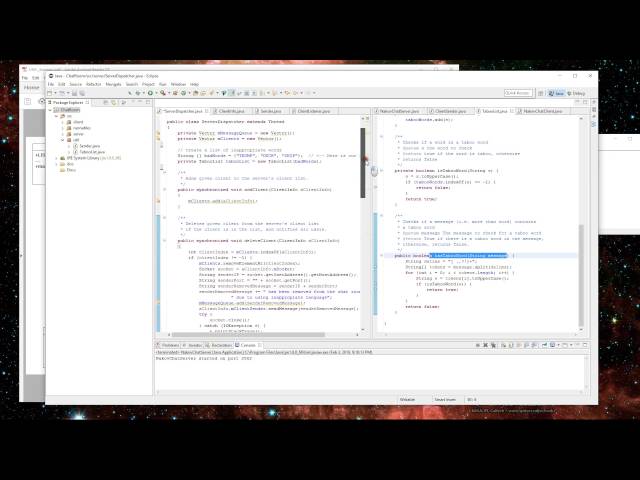Viewport: 640px width, 480px height.
Task: Select the TabooList.java editor tab
Action: coord(494,111)
